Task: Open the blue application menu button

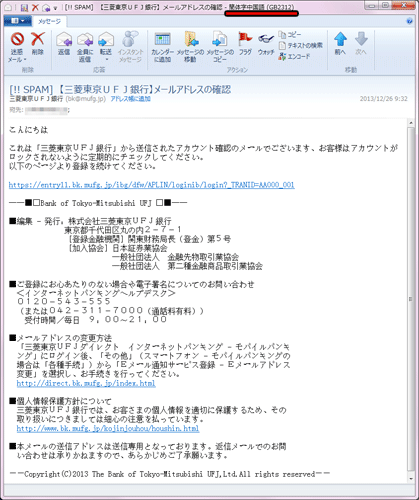Action: (18, 21)
